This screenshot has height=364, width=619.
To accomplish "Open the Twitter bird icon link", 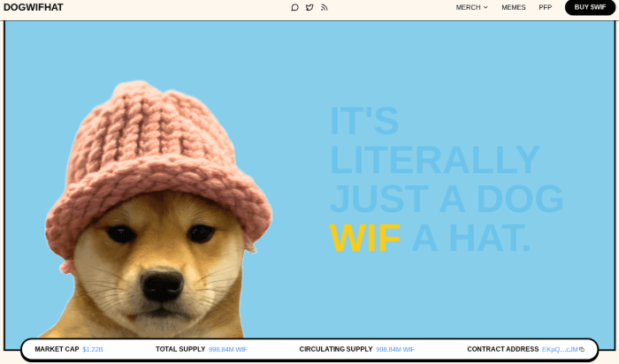I will point(309,7).
